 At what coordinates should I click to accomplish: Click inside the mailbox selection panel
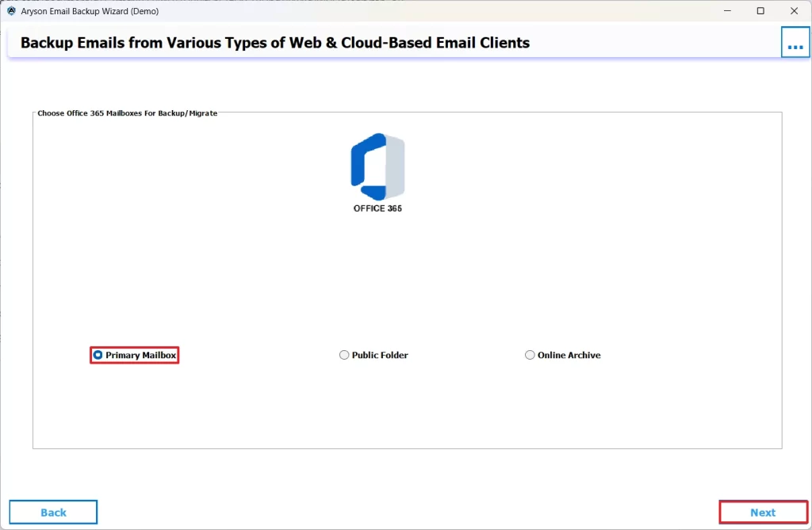tap(407, 277)
